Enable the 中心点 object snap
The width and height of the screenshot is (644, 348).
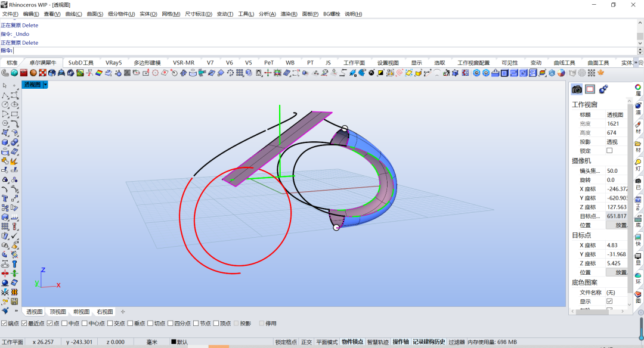(x=85, y=324)
